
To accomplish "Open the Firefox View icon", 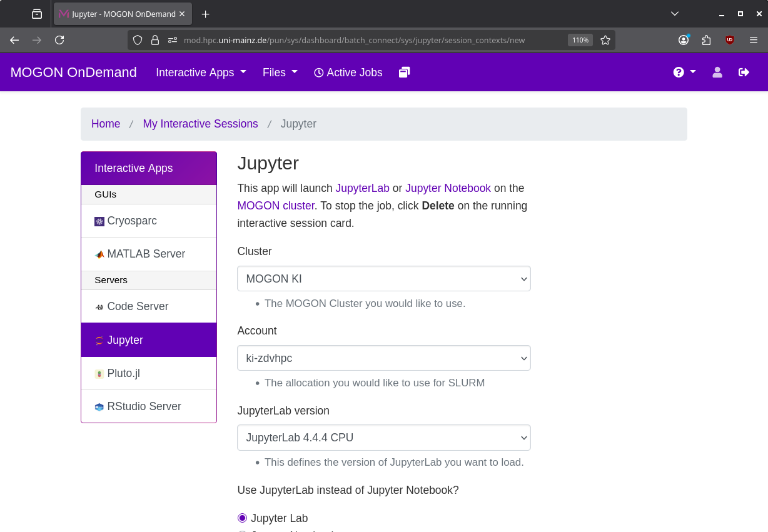I will [37, 14].
